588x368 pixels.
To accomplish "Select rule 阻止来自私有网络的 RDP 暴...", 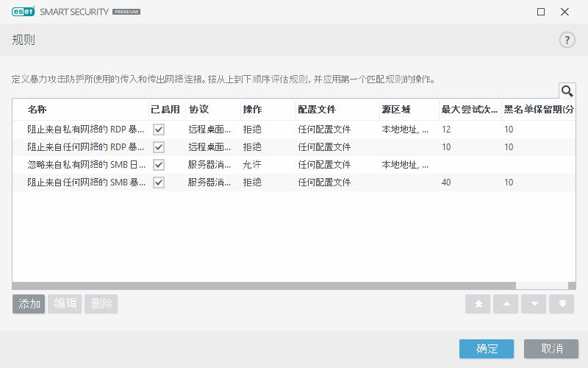I will [x=85, y=130].
